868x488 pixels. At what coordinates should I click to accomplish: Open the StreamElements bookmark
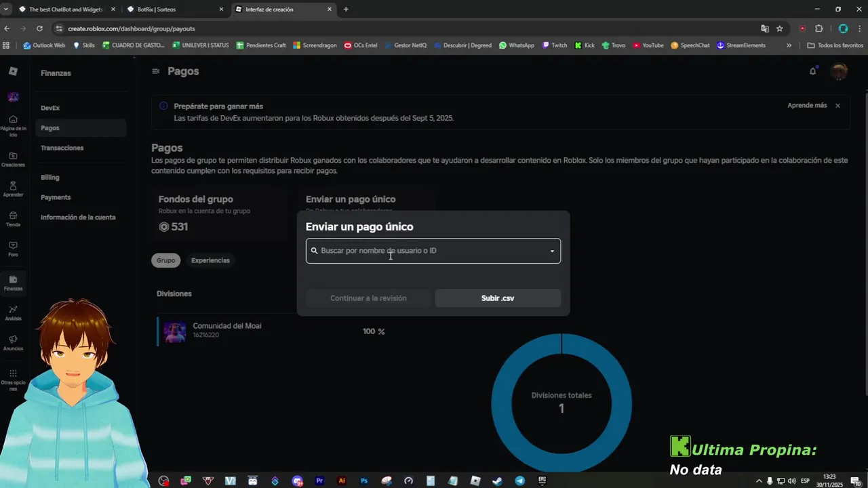click(741, 45)
